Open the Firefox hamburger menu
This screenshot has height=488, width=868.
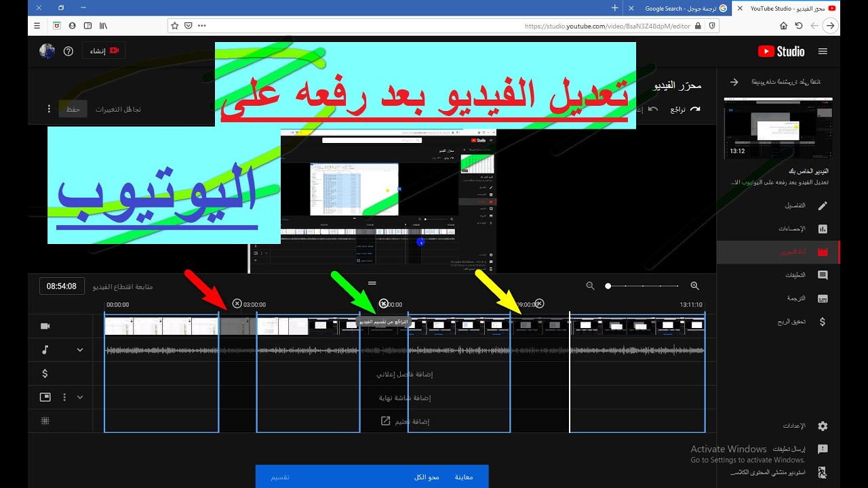(x=37, y=26)
